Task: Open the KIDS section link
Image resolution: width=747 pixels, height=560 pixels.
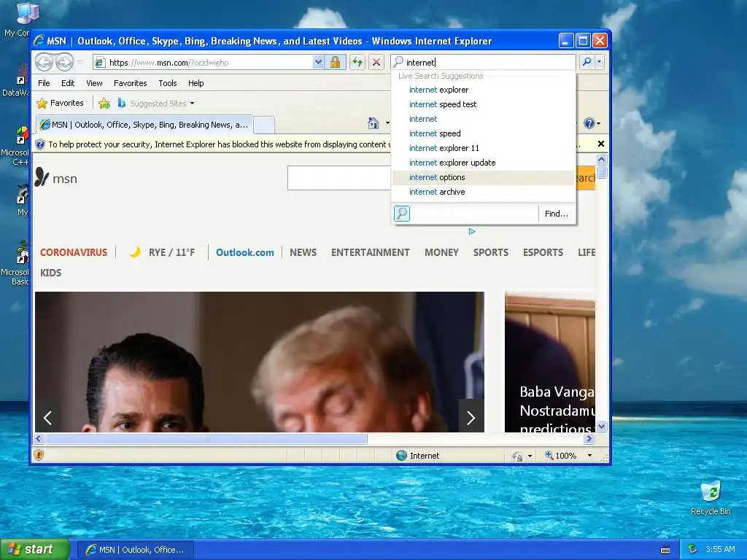Action: point(50,273)
